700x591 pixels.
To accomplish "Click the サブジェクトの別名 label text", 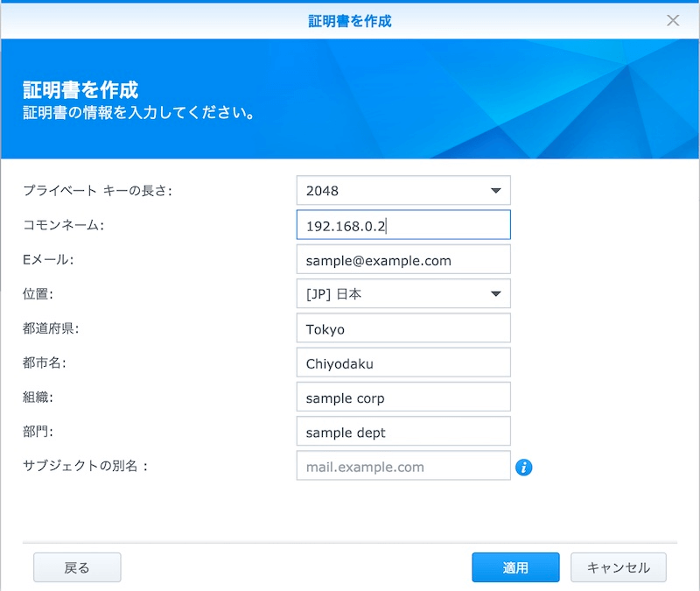I will click(86, 467).
